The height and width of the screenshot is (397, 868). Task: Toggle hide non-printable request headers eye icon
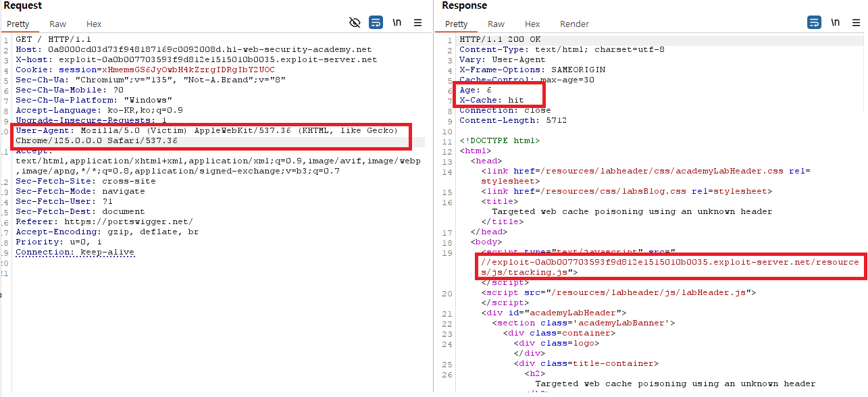click(x=355, y=22)
